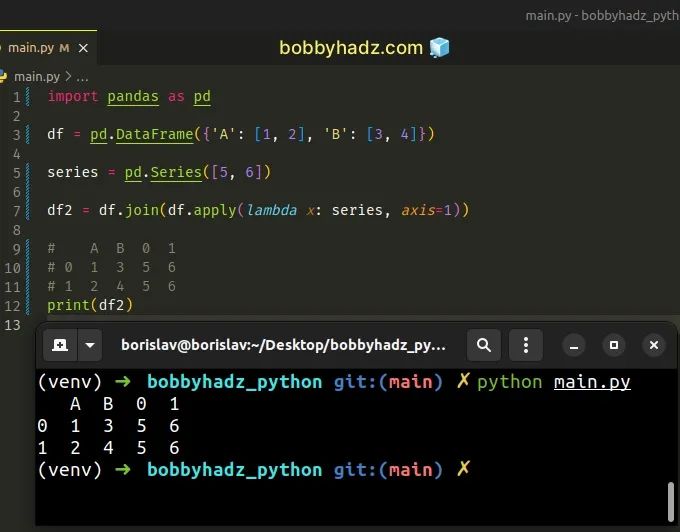Viewport: 680px width, 532px height.
Task: Click the join method on line 7
Action: coord(142,211)
